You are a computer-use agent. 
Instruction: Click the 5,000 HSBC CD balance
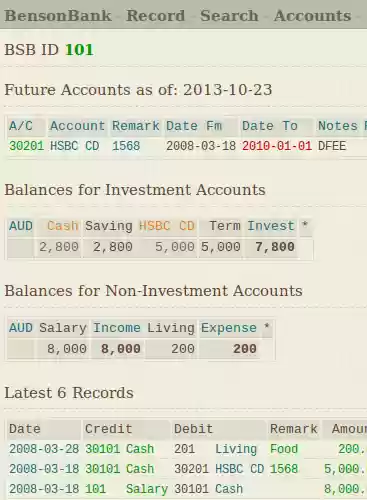175,247
